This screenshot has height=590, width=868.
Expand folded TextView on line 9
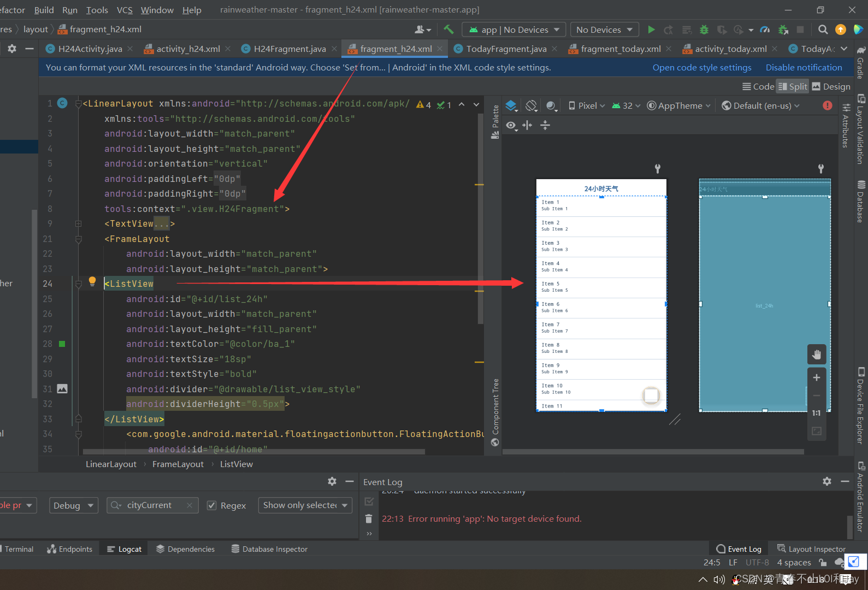[x=78, y=223]
